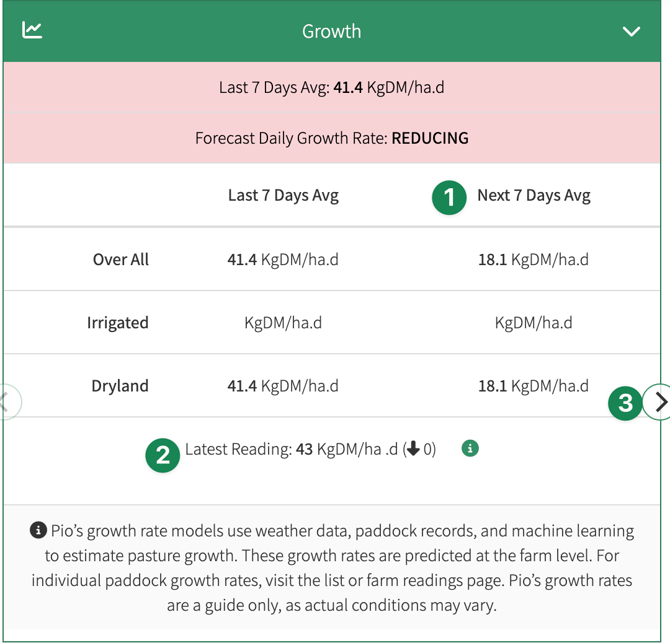Click the Dryland row label
The width and height of the screenshot is (670, 643).
120,385
